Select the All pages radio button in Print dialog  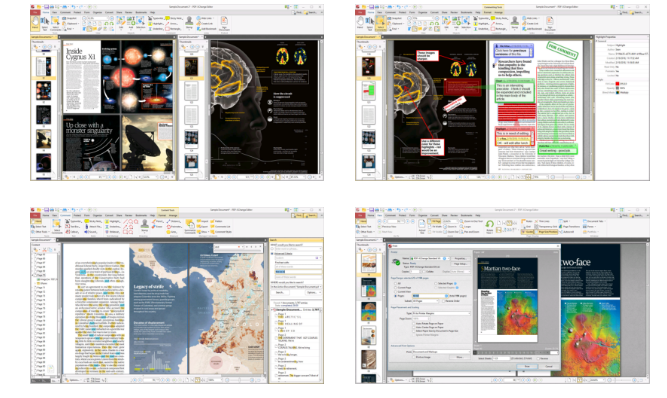pyautogui.click(x=396, y=283)
